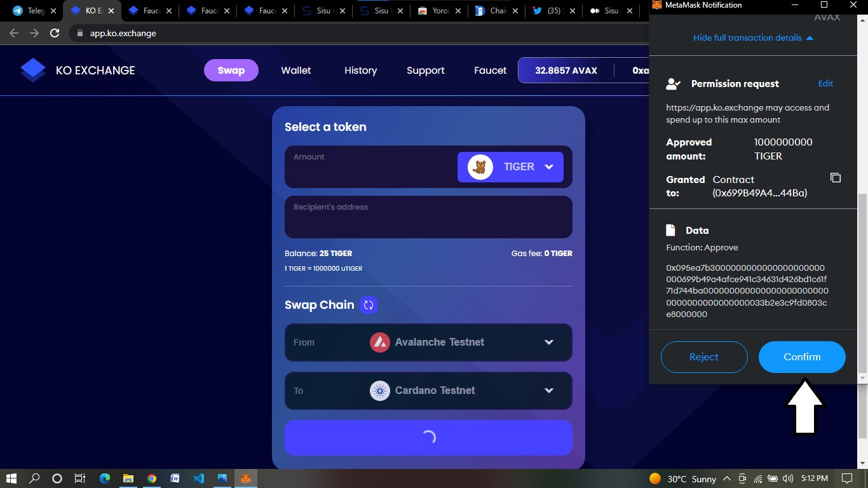Click the 32.8657 AVAX balance
This screenshot has width=868, height=488.
pos(566,71)
